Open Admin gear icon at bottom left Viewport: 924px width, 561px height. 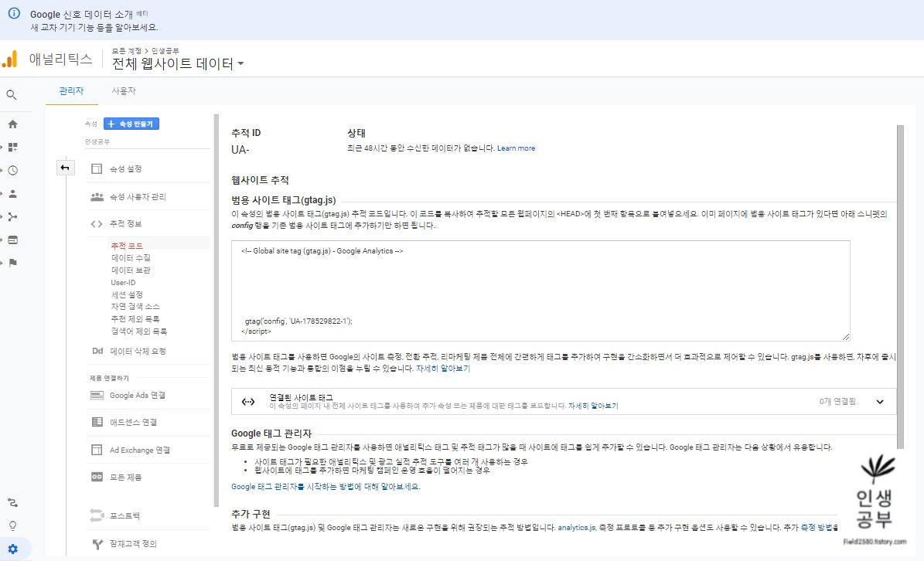12,549
